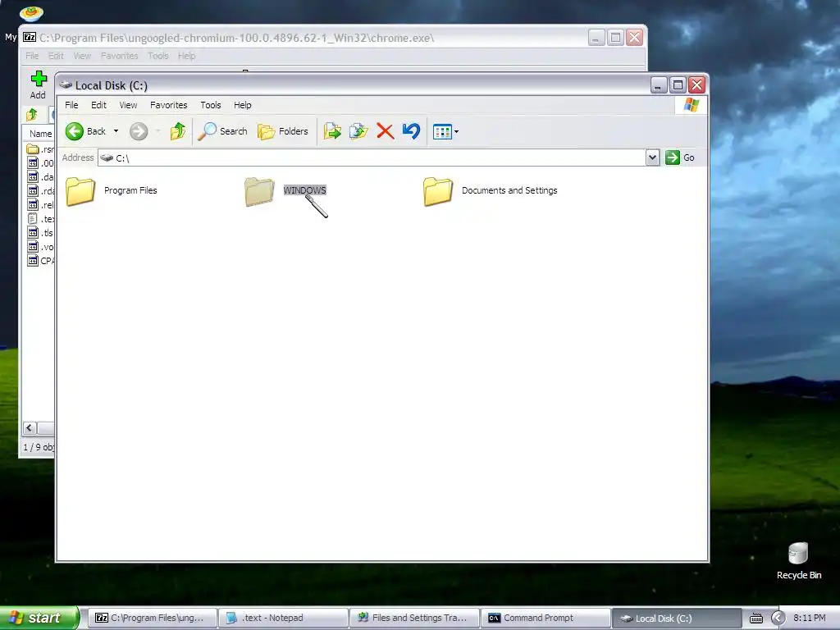
Task: Click the Add button in 7-Zip window
Action: pyautogui.click(x=38, y=85)
